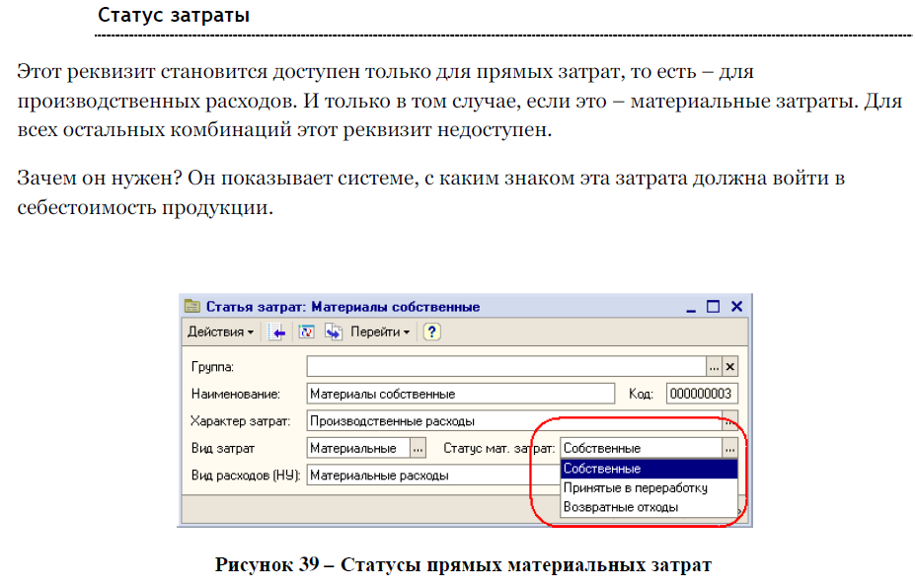Select highlighted Собственные option in dropdown list

point(648,469)
